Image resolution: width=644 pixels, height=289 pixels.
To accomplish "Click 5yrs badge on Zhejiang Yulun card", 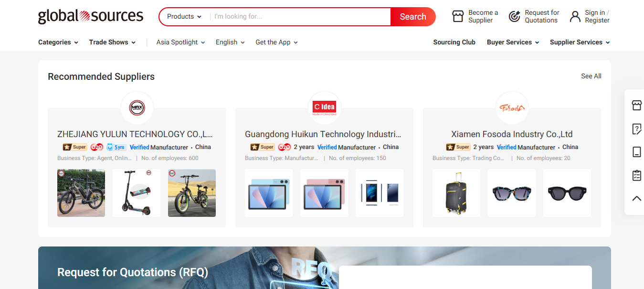I will (116, 147).
